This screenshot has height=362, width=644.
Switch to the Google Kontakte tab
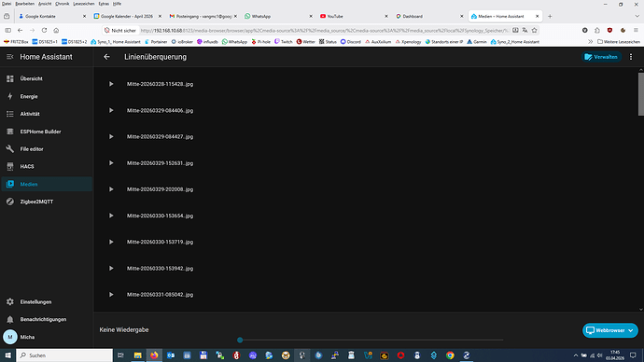click(x=52, y=17)
